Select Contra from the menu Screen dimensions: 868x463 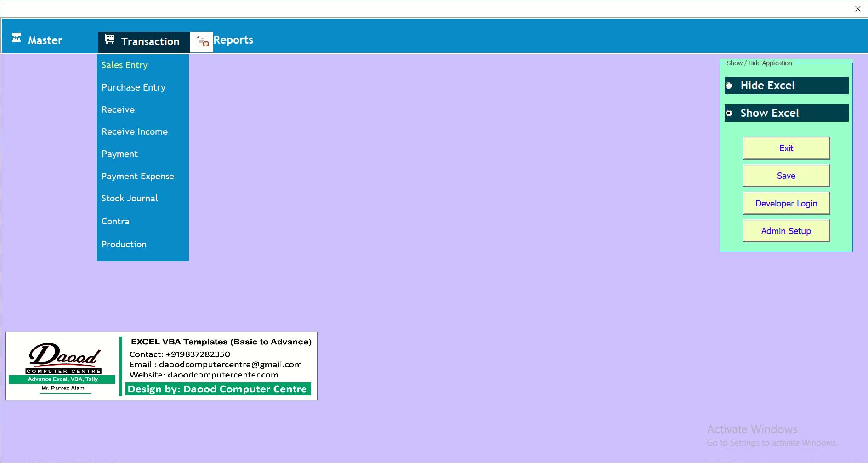tap(115, 222)
